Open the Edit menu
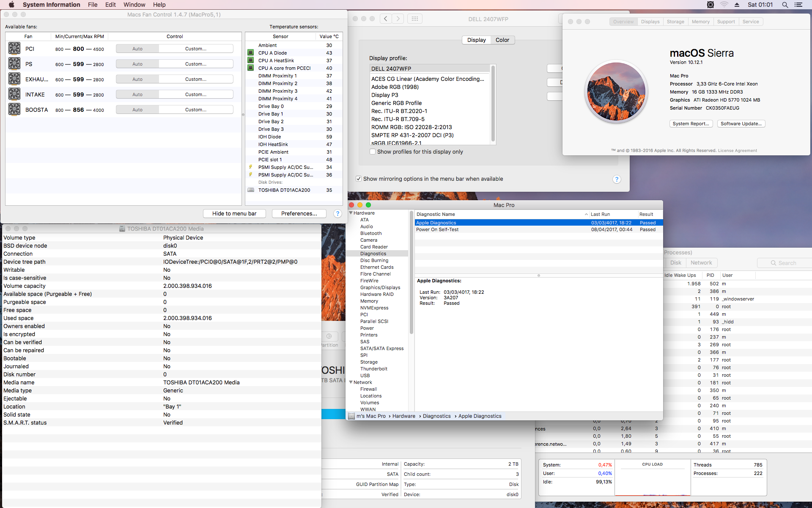Image resolution: width=812 pixels, height=508 pixels. click(110, 5)
